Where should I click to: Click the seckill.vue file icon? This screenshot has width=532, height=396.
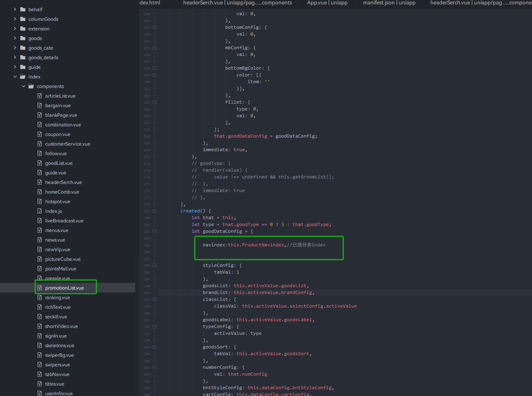pos(40,316)
